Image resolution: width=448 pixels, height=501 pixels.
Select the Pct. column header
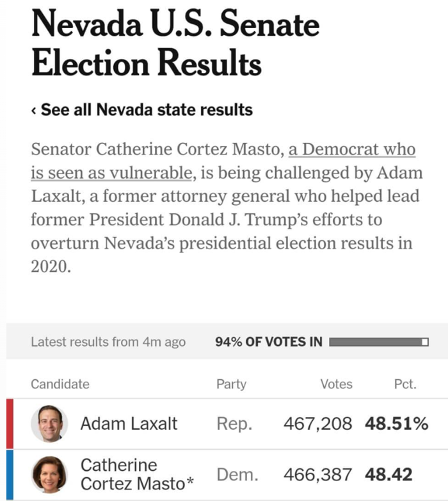coord(405,384)
